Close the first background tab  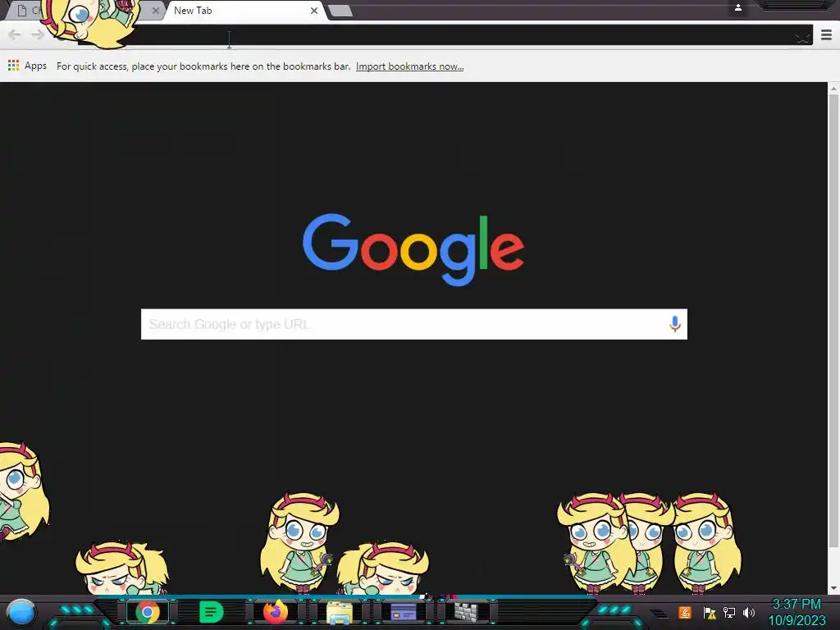155,10
